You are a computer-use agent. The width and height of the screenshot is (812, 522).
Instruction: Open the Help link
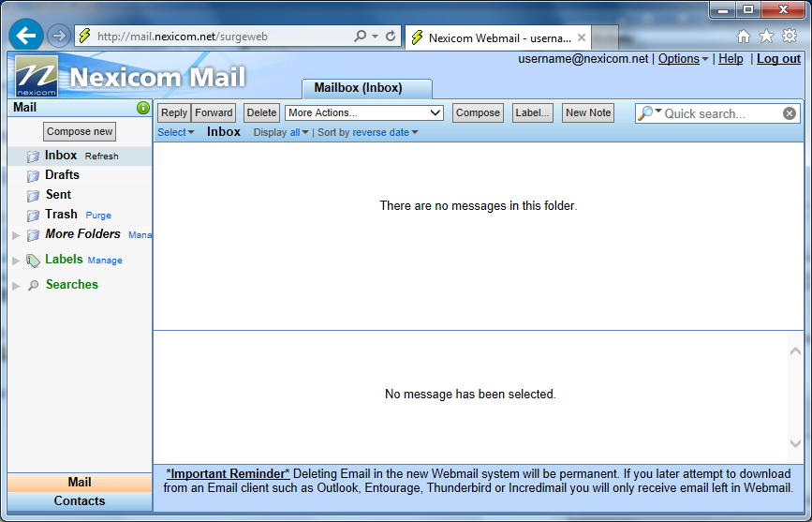(x=731, y=59)
